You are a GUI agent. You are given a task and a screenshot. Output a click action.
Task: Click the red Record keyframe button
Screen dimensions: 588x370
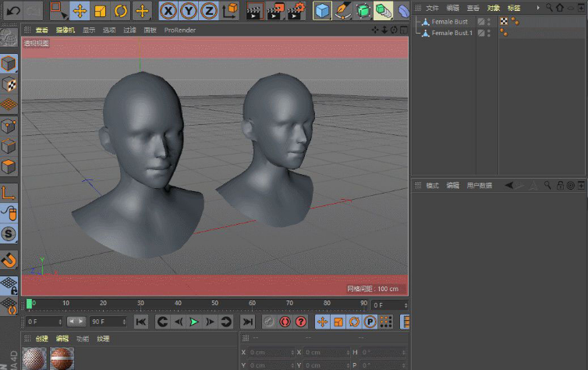coord(285,322)
